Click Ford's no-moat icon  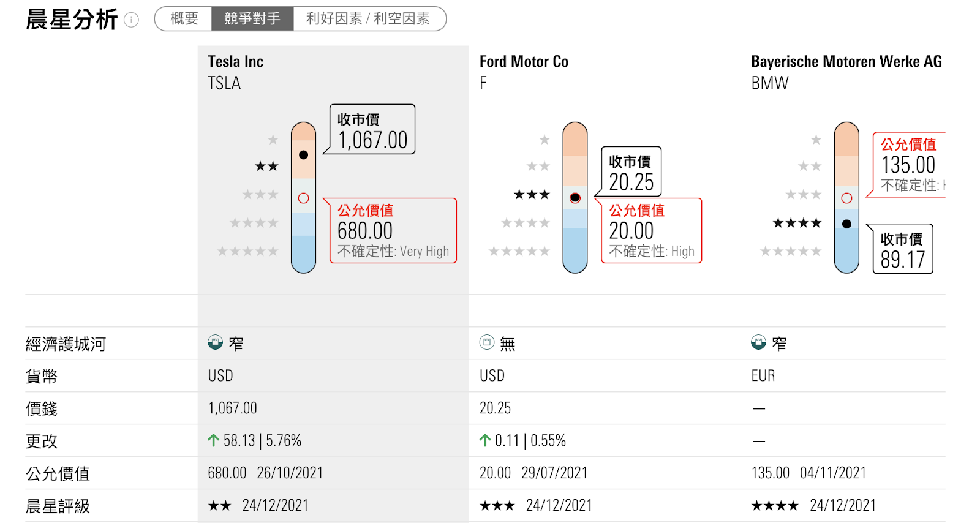click(x=486, y=342)
